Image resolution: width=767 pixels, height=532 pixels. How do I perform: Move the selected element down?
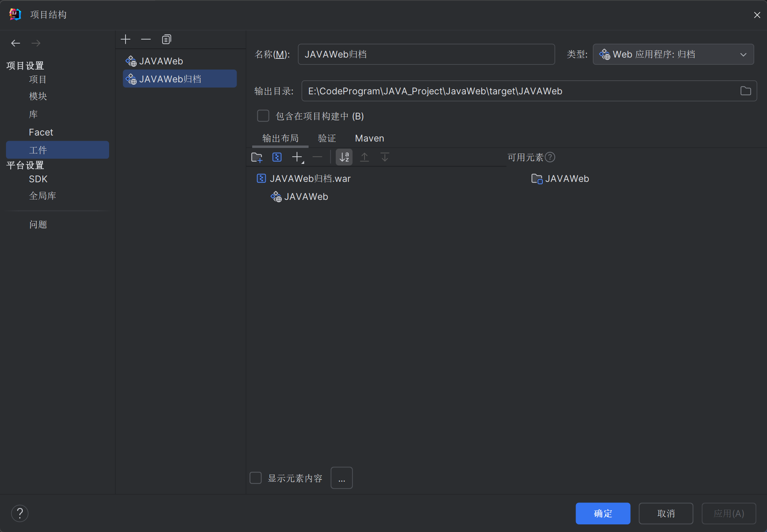pyautogui.click(x=385, y=157)
